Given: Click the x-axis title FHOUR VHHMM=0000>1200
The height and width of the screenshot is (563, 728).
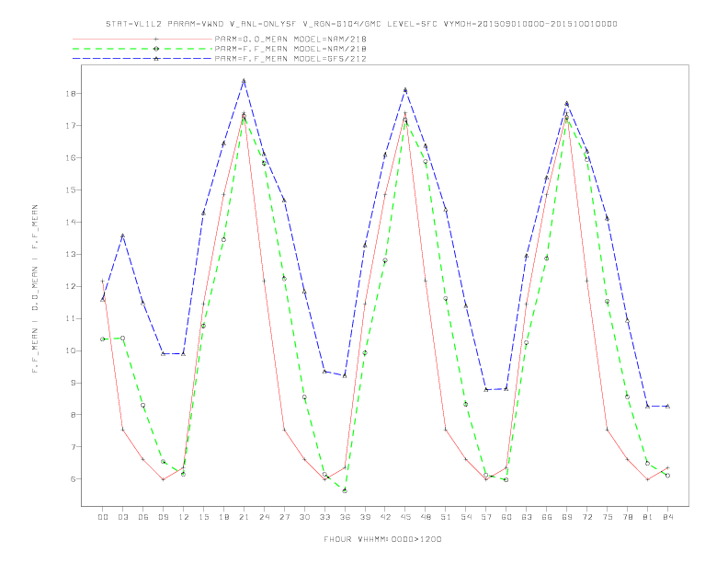Looking at the screenshot, I should click(382, 539).
